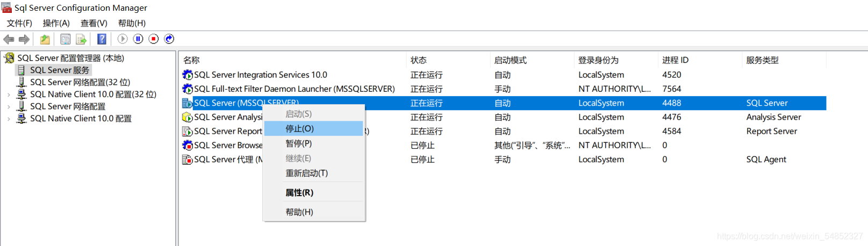
Task: Click process ID 4488 cell
Action: click(x=672, y=103)
